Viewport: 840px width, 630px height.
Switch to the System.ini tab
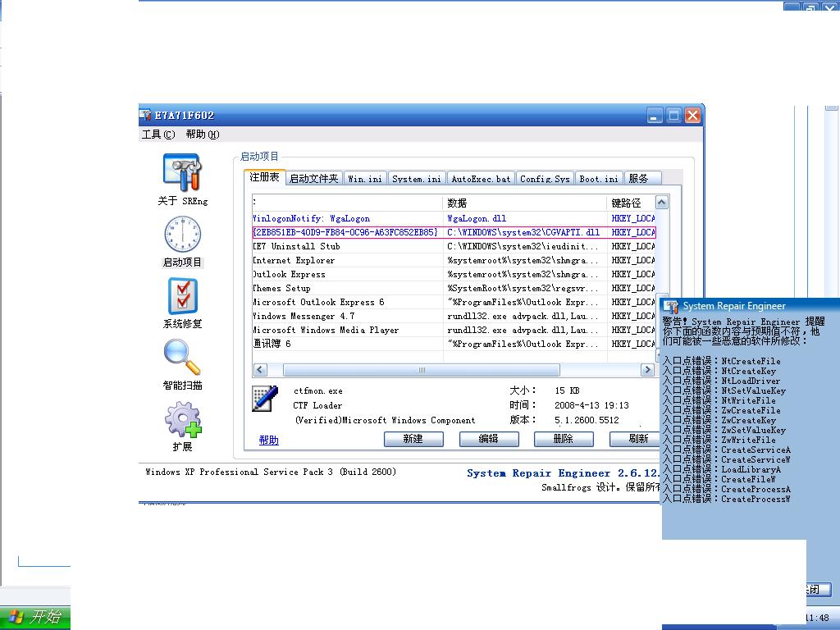[416, 178]
